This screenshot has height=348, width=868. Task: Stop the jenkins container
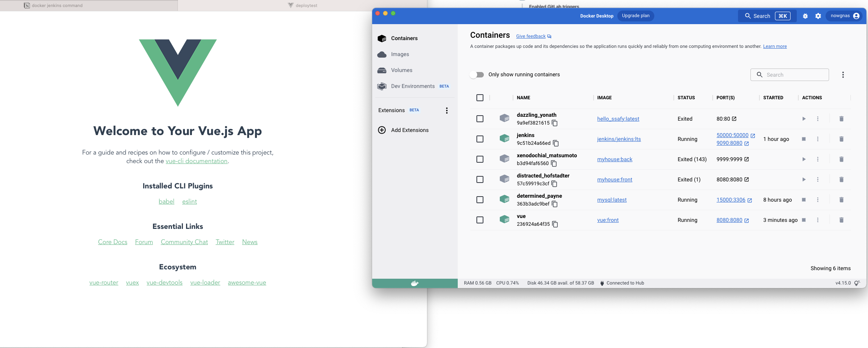(x=804, y=139)
